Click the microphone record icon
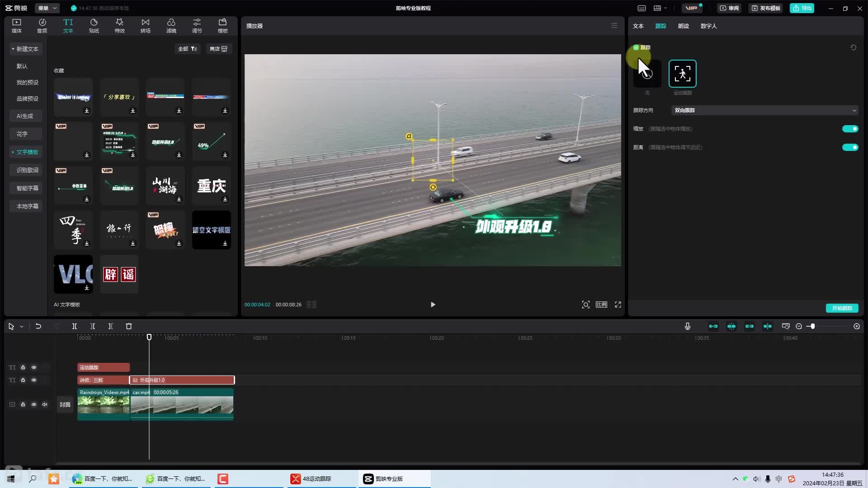 (688, 326)
